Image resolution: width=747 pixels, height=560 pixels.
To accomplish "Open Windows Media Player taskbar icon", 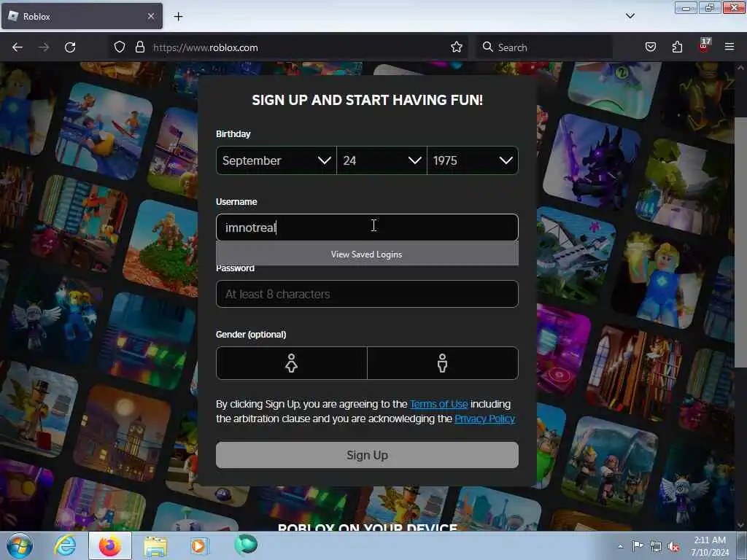I will (x=200, y=545).
